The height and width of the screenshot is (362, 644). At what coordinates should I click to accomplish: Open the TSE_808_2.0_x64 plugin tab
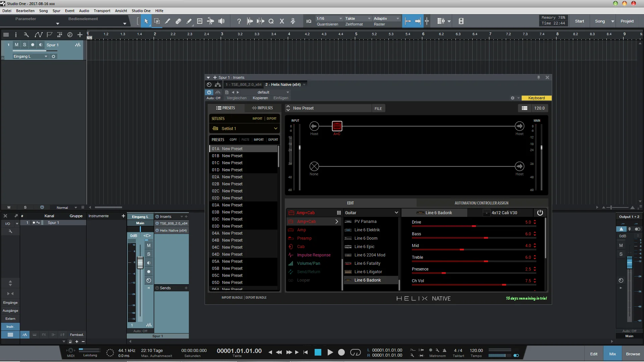pyautogui.click(x=244, y=84)
